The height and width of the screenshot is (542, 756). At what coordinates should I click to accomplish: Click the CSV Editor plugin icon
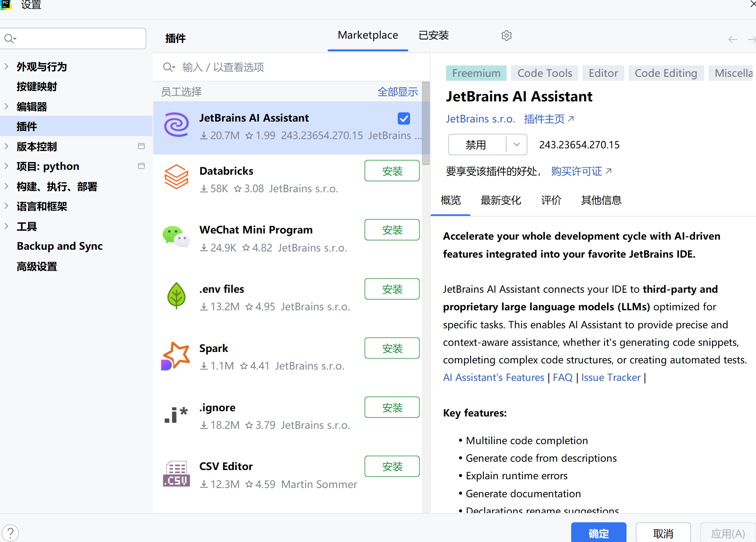(176, 474)
